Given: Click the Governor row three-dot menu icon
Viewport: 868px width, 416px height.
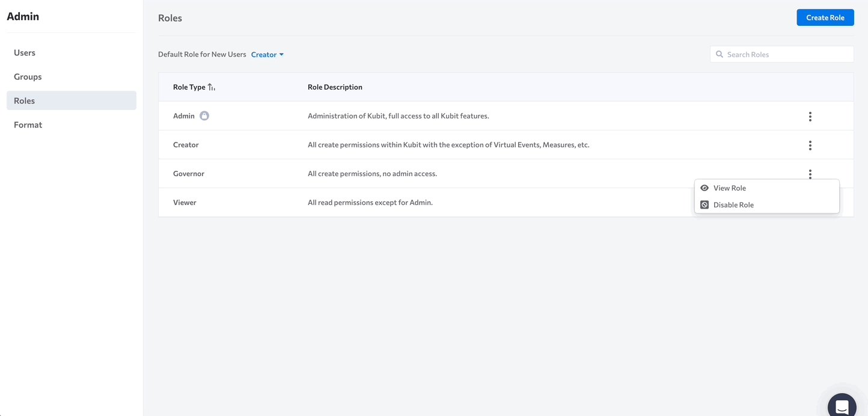Looking at the screenshot, I should 810,174.
